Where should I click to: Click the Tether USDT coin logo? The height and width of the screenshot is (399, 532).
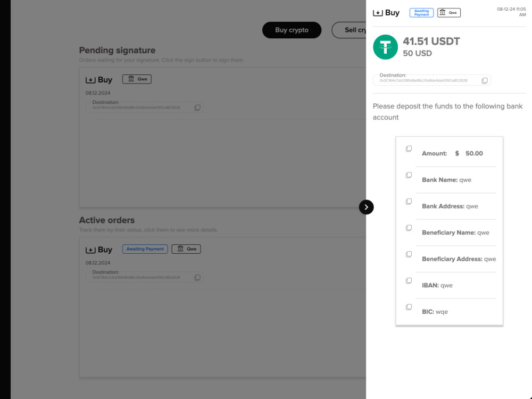click(x=385, y=47)
